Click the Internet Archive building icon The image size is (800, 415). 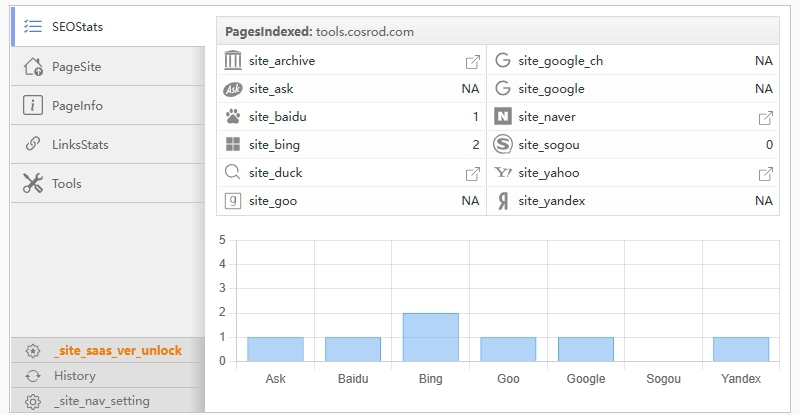click(233, 61)
